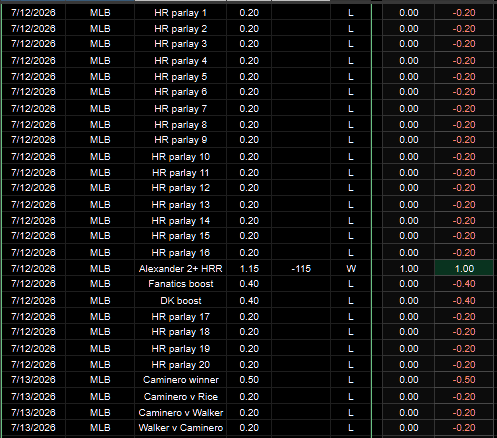Select the 'HR parlay 11' cell
Viewport: 497px width, 438px height.
[180, 173]
